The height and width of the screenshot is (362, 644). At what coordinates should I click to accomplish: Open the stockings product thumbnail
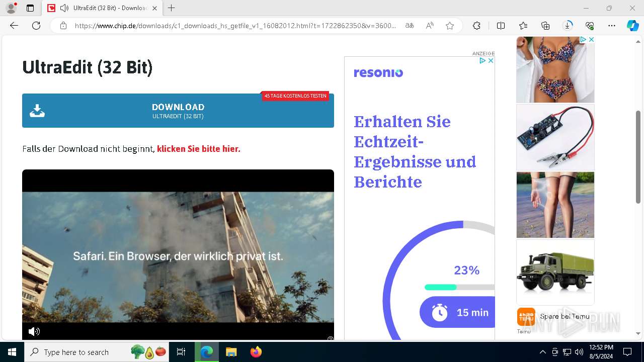coord(555,205)
